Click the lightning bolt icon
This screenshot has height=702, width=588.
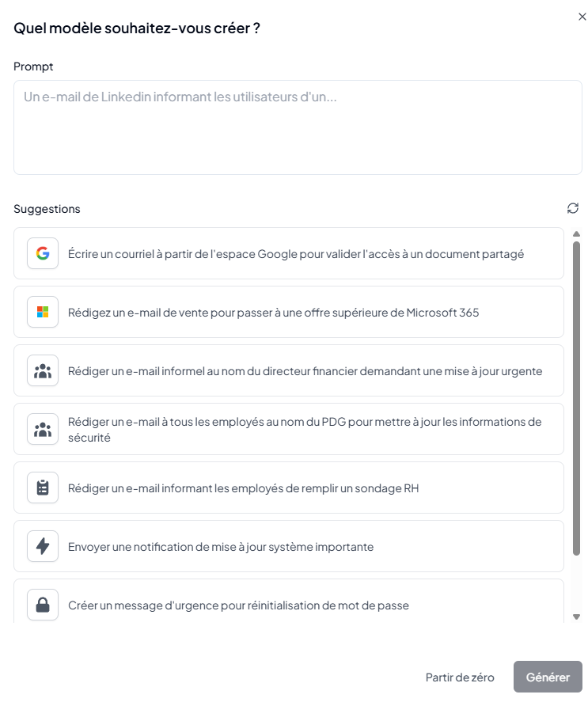tap(43, 546)
